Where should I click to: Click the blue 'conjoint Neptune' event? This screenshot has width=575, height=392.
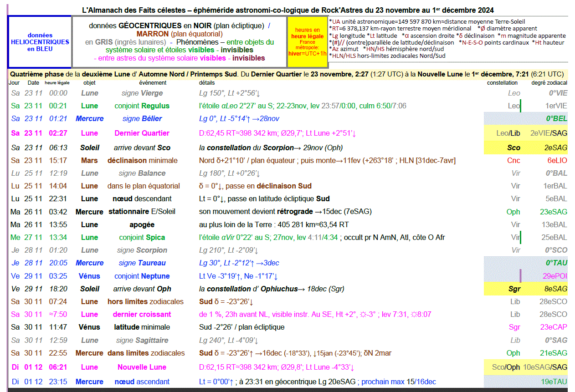point(142,276)
